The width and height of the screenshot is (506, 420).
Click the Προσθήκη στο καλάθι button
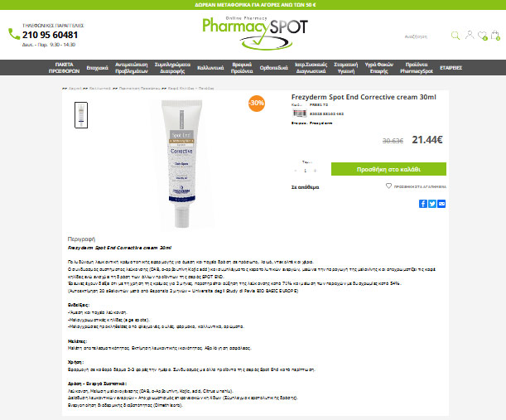pos(388,169)
